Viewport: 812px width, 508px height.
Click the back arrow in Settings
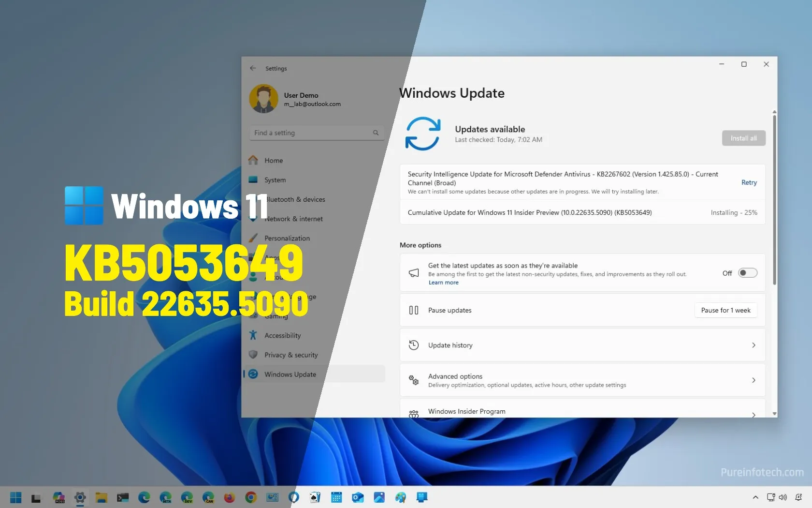pyautogui.click(x=253, y=68)
